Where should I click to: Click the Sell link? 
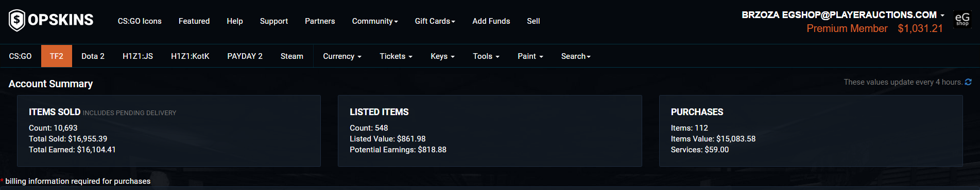tap(533, 21)
